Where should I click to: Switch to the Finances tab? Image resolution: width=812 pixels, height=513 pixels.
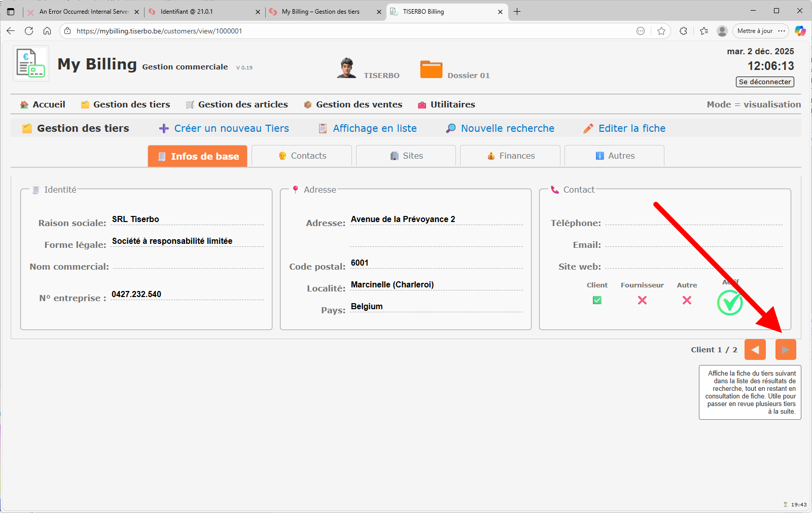510,156
